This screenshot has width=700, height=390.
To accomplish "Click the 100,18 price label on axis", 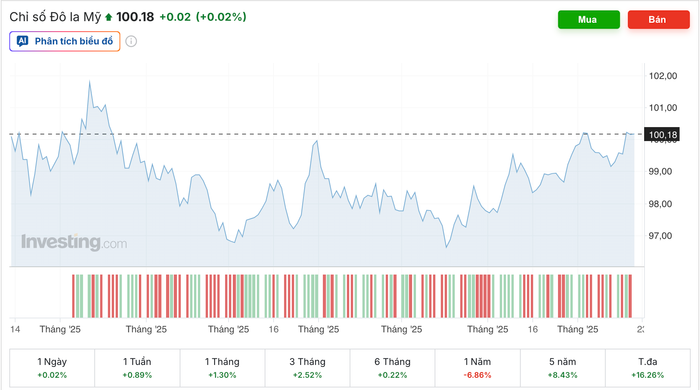I will coord(662,134).
